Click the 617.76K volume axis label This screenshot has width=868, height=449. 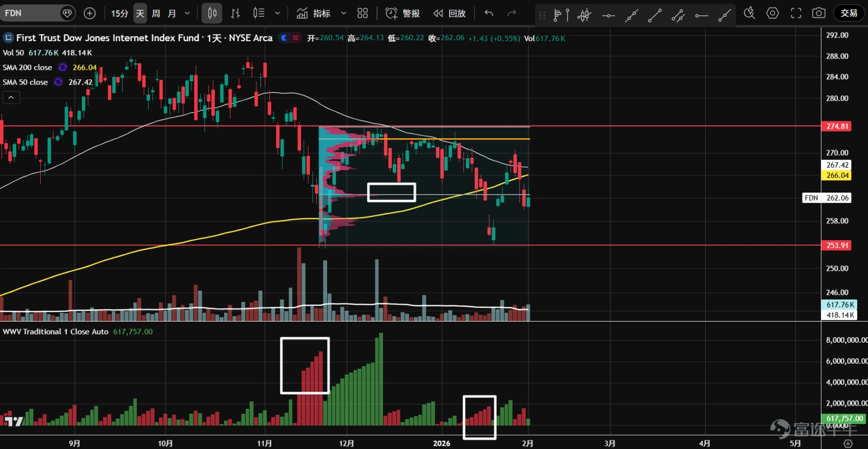840,305
